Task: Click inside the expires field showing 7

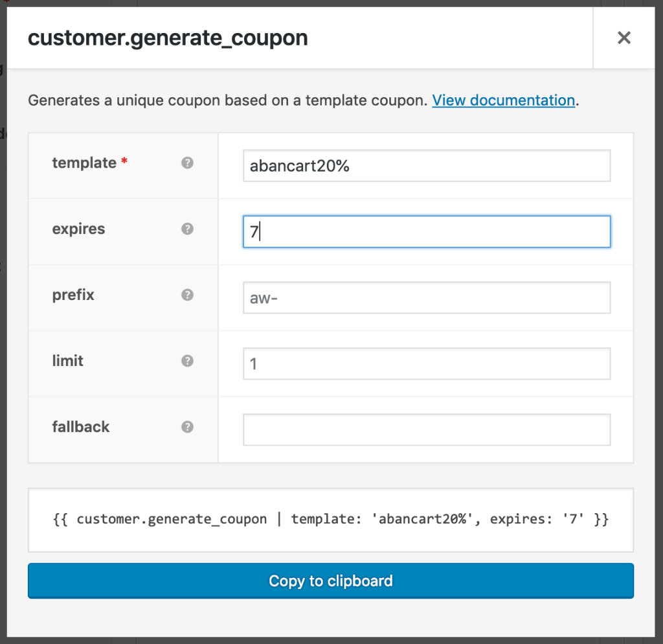Action: tap(426, 231)
